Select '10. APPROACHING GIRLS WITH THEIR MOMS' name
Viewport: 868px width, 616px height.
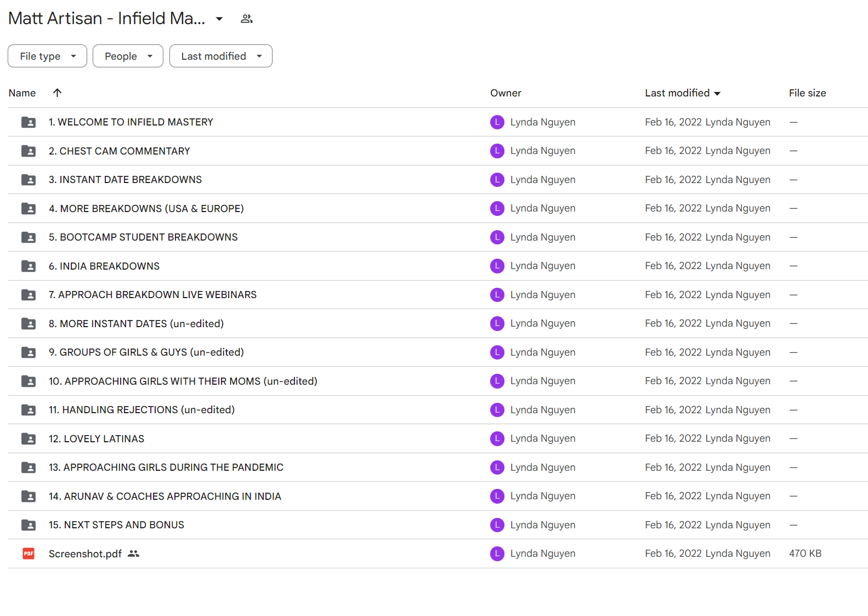183,381
